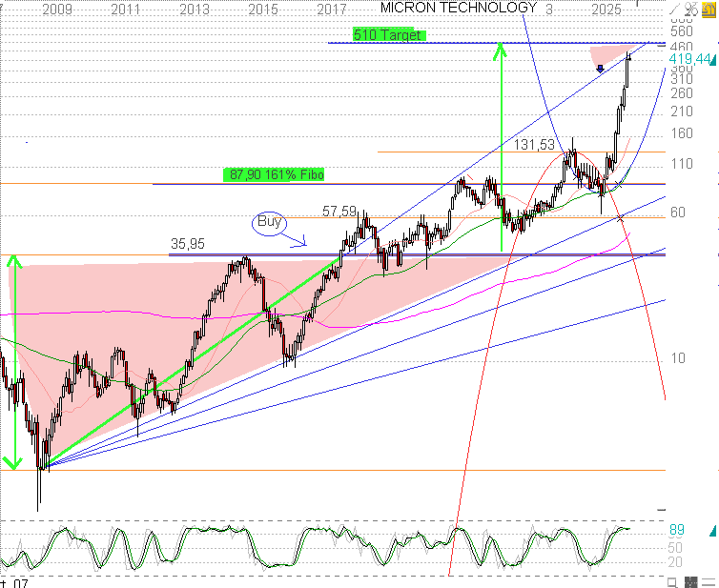This screenshot has height=588, width=719.
Task: Click the small blue down-arrow marker
Action: [600, 68]
